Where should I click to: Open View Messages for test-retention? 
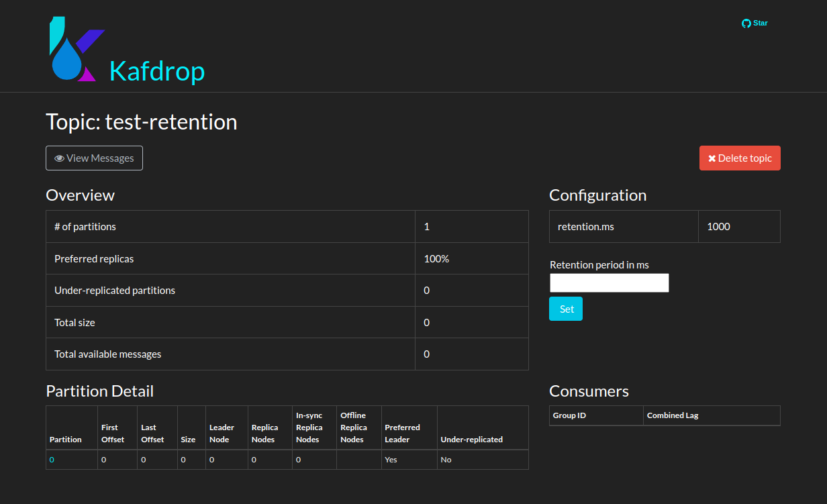pos(94,158)
